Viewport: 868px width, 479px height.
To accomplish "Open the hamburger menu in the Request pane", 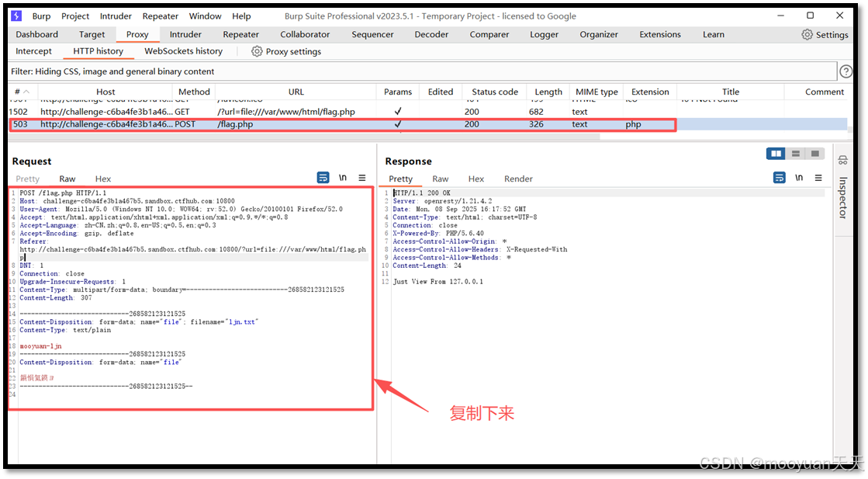I will 361,178.
